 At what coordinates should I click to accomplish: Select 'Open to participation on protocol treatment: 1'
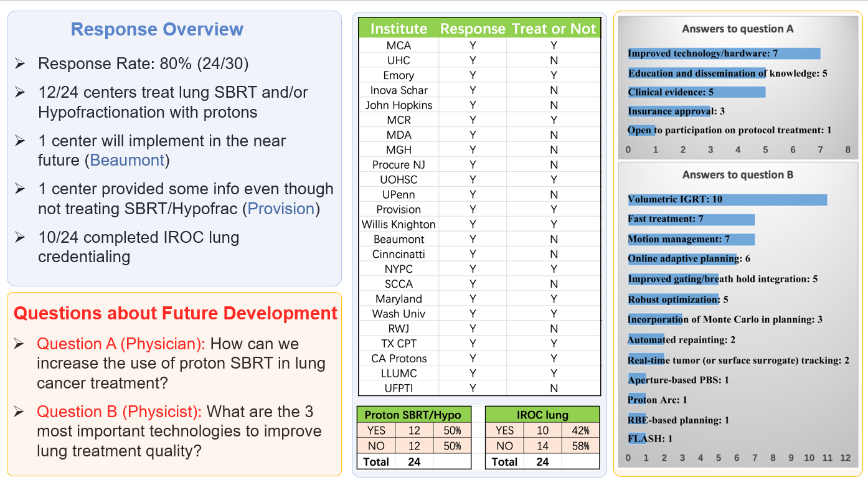pos(729,130)
